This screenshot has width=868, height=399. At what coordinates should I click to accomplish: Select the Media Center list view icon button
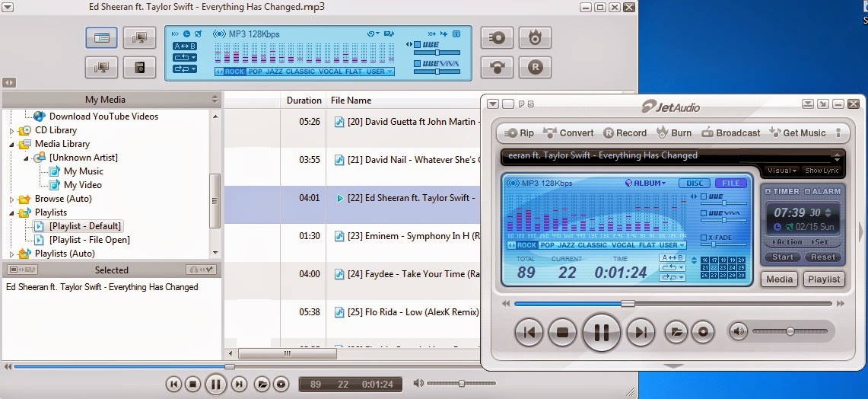(101, 37)
